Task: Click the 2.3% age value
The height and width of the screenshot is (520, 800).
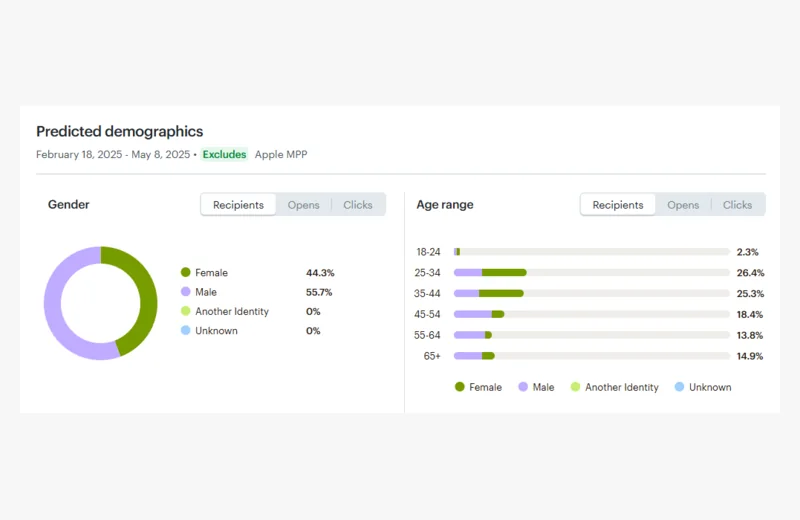Action: click(747, 252)
